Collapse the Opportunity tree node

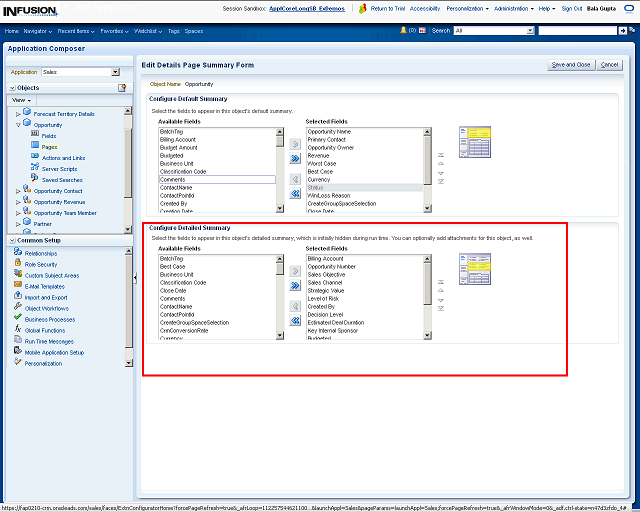(x=18, y=125)
